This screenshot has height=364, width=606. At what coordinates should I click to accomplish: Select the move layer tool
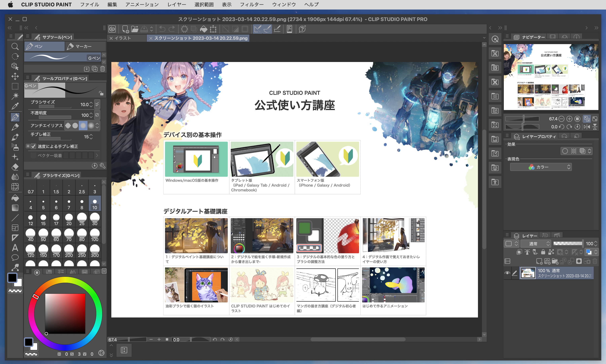15,76
